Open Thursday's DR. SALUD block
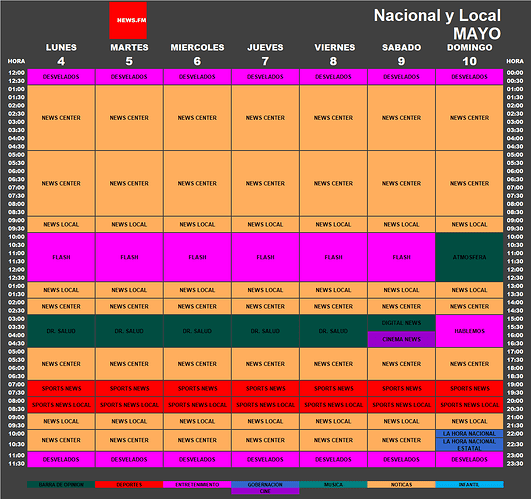The image size is (531, 499). tap(265, 331)
